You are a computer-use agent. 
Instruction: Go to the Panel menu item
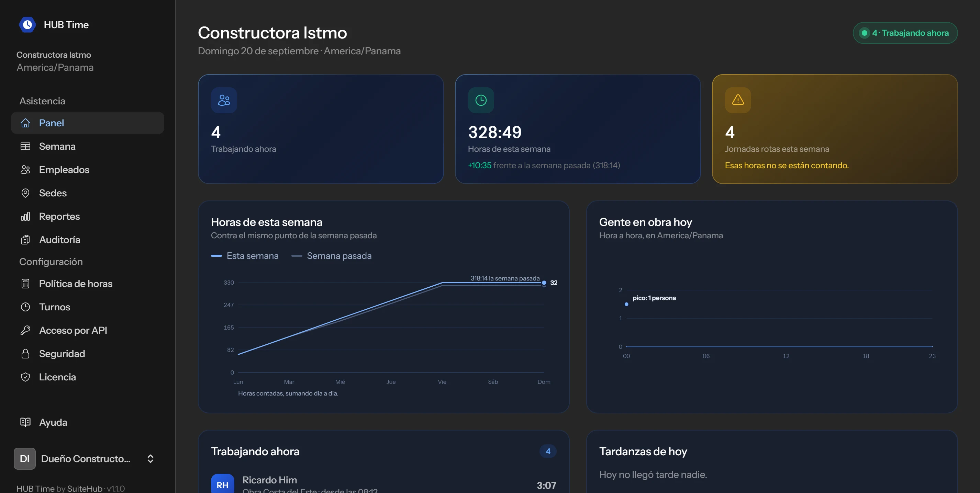(88, 123)
